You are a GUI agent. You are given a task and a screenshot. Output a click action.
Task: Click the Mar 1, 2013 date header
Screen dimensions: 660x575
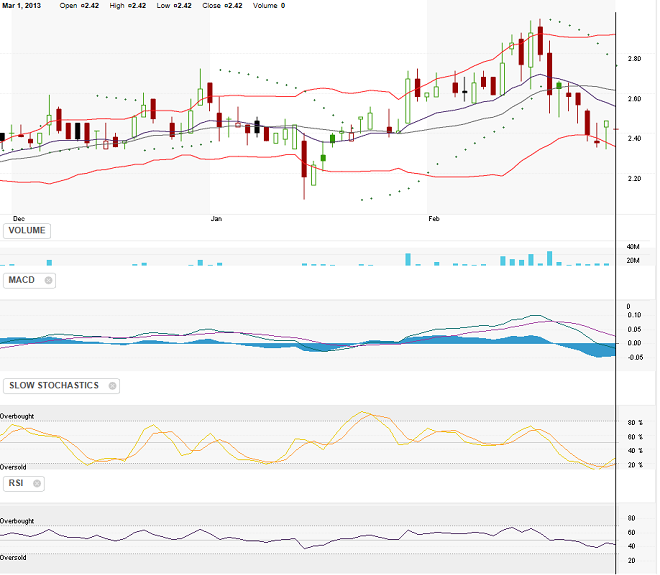[x=21, y=6]
